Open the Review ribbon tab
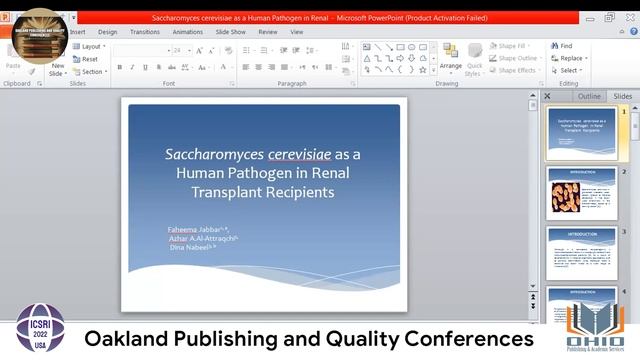This screenshot has height=360, width=640. click(268, 32)
